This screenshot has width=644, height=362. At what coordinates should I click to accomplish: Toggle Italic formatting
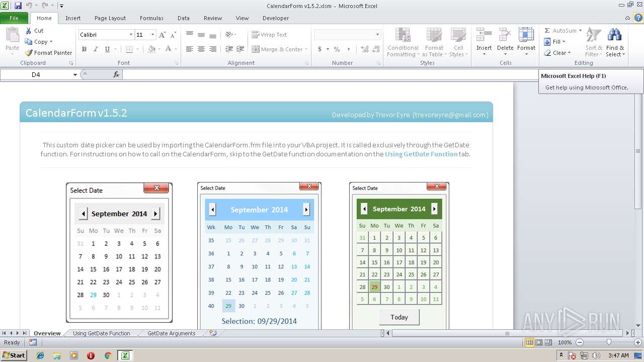(96, 49)
